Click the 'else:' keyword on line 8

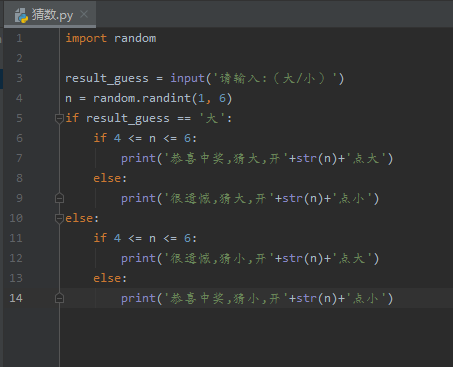pyautogui.click(x=110, y=178)
